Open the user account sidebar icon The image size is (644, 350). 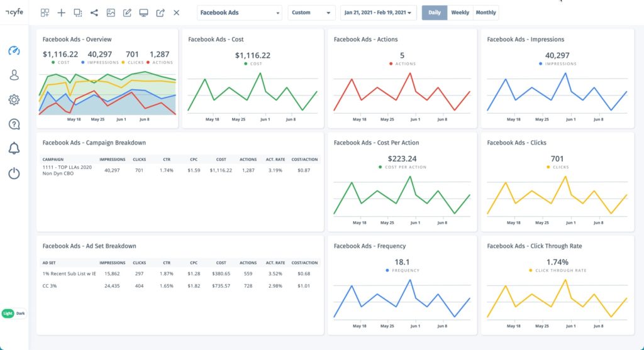pos(14,75)
